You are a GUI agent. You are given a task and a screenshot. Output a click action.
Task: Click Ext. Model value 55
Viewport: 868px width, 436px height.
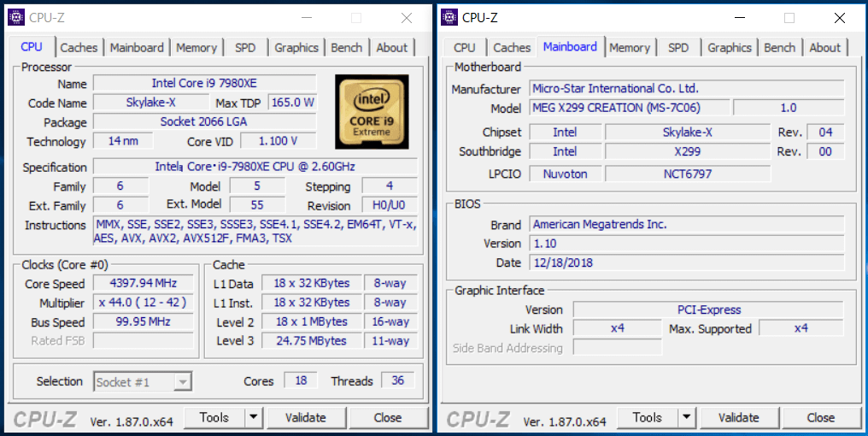point(257,204)
